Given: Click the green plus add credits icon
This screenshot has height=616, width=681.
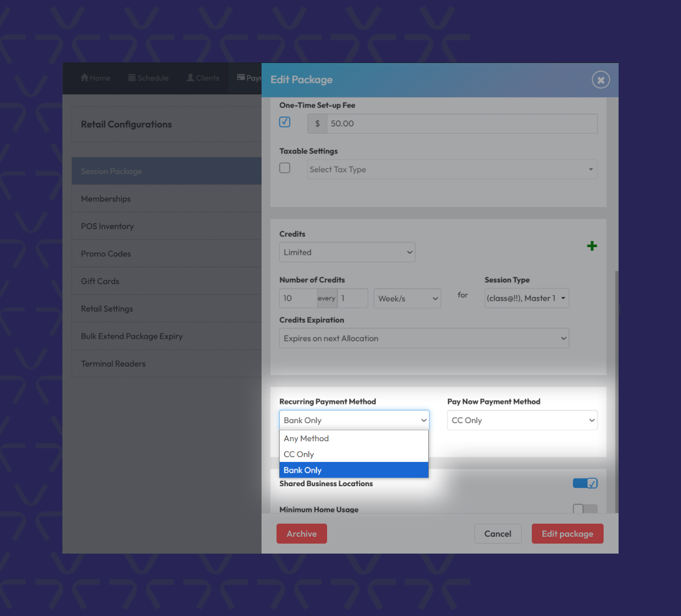Looking at the screenshot, I should pyautogui.click(x=592, y=246).
